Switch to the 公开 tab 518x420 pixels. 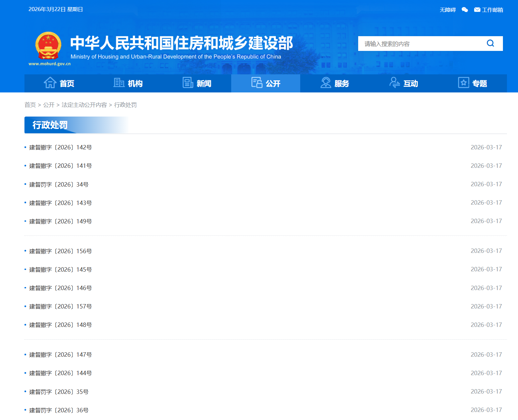(x=266, y=83)
